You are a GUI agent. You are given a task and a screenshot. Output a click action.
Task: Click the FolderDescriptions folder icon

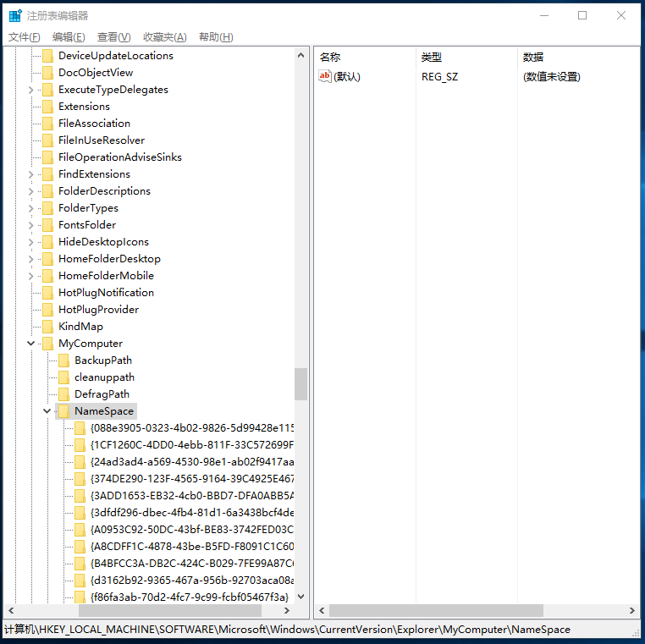click(47, 190)
